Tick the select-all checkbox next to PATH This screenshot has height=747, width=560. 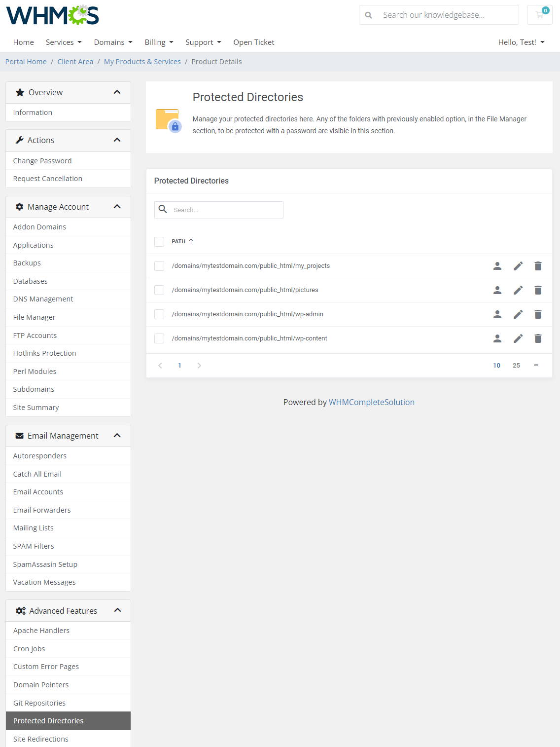coord(159,242)
